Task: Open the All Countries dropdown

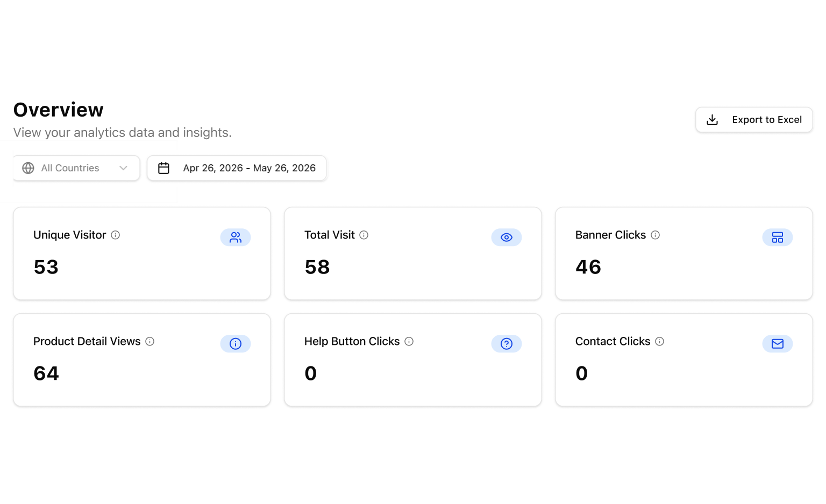Action: click(x=76, y=168)
